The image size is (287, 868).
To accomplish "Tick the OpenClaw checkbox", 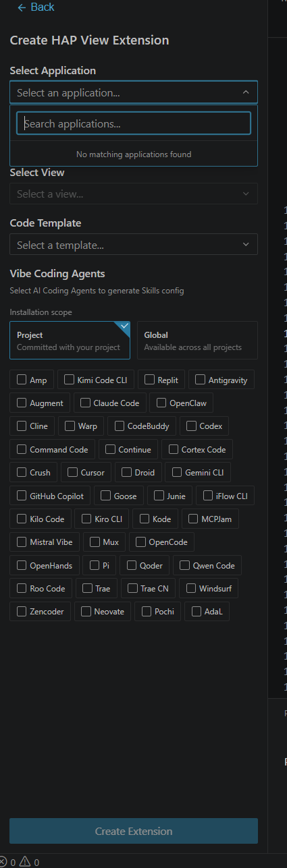I will [x=162, y=403].
